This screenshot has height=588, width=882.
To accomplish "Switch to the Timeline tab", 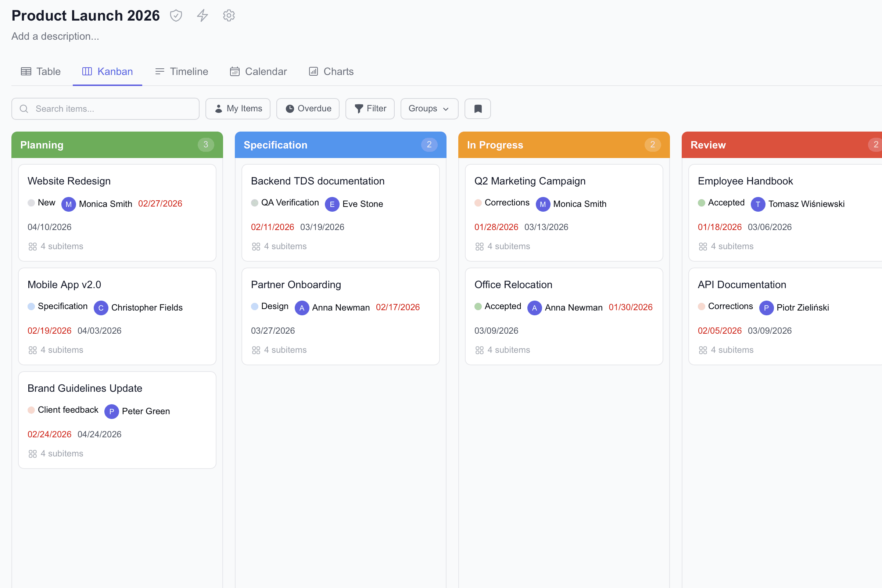I will [182, 72].
